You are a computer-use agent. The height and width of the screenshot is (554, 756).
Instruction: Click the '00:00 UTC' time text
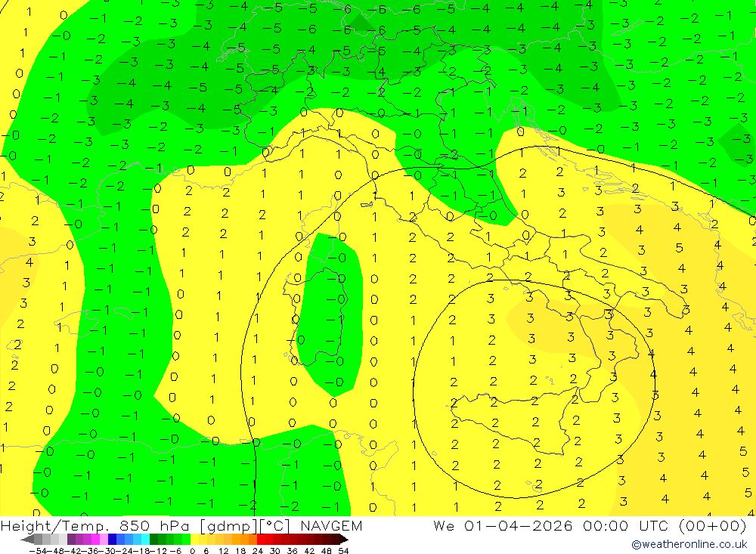coord(627,525)
